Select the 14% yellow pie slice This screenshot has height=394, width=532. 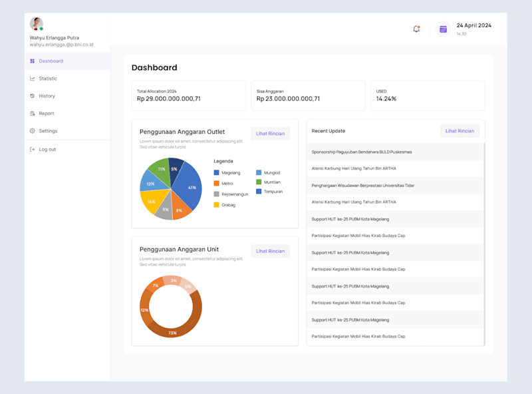coord(153,200)
